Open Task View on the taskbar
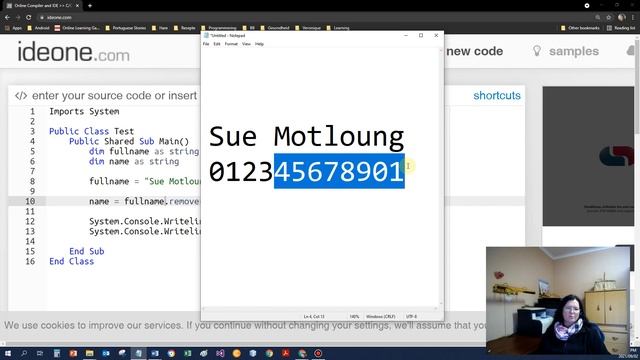Viewport: 640px width, 360px height. tap(40, 353)
